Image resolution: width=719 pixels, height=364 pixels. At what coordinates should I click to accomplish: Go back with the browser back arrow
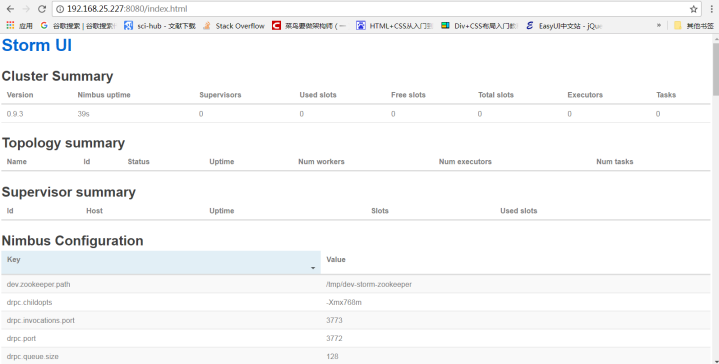coord(10,9)
